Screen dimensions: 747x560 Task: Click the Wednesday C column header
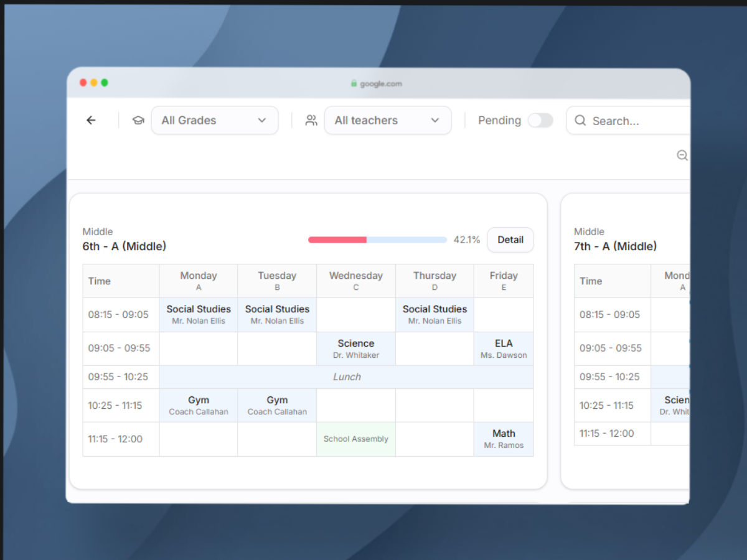pos(356,281)
